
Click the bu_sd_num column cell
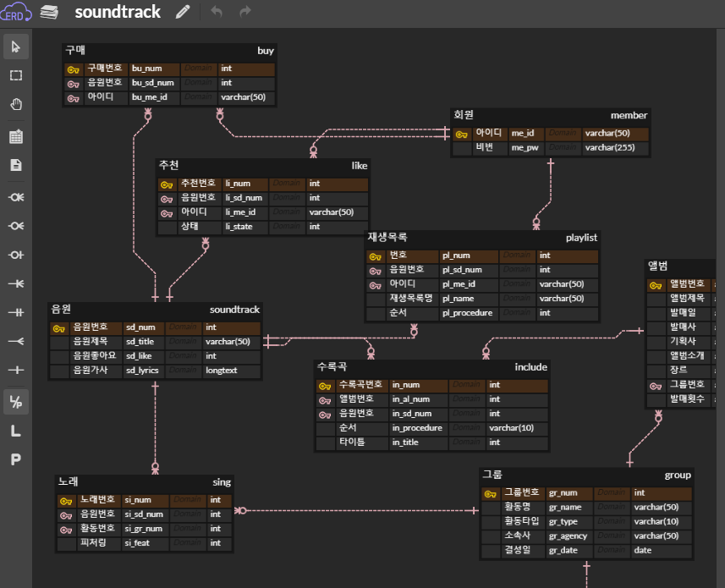154,83
